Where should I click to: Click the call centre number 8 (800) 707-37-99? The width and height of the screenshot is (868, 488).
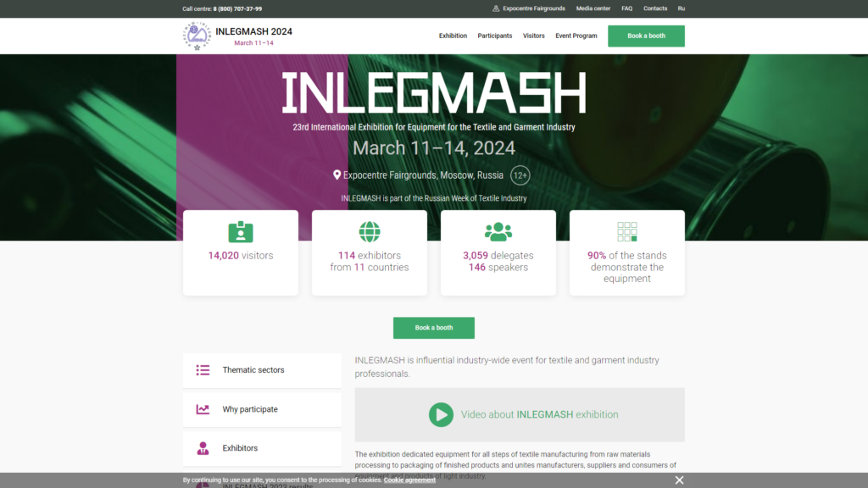[x=237, y=8]
